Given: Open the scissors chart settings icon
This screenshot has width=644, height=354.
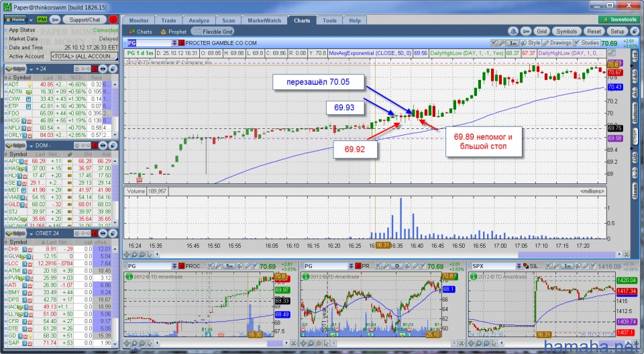Looking at the screenshot, I should click(x=494, y=43).
